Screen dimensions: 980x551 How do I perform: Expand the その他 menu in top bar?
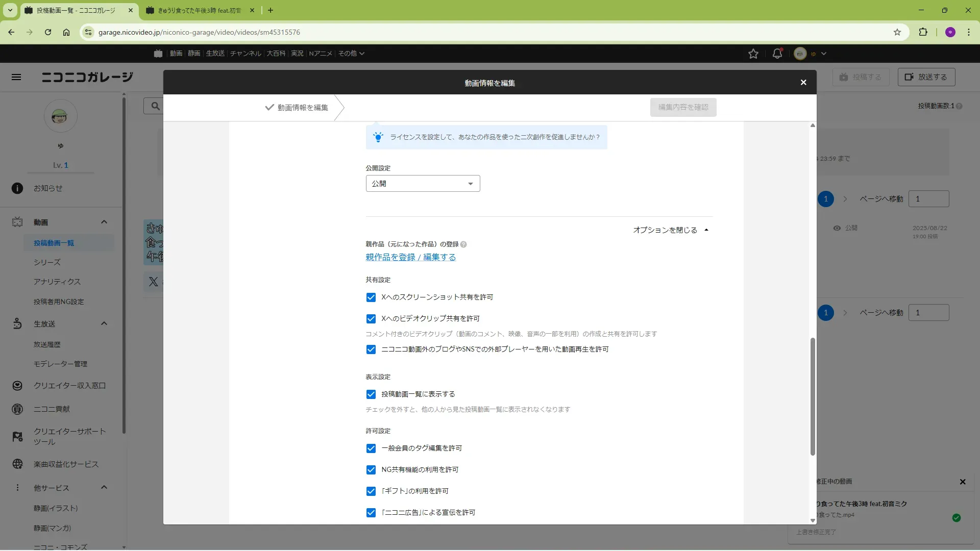pyautogui.click(x=351, y=54)
